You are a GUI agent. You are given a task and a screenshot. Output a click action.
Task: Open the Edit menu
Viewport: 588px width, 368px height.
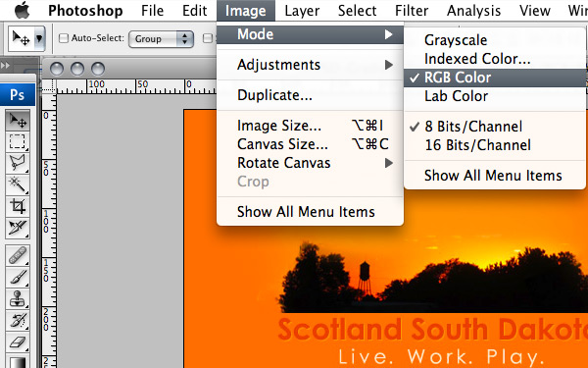tap(195, 11)
